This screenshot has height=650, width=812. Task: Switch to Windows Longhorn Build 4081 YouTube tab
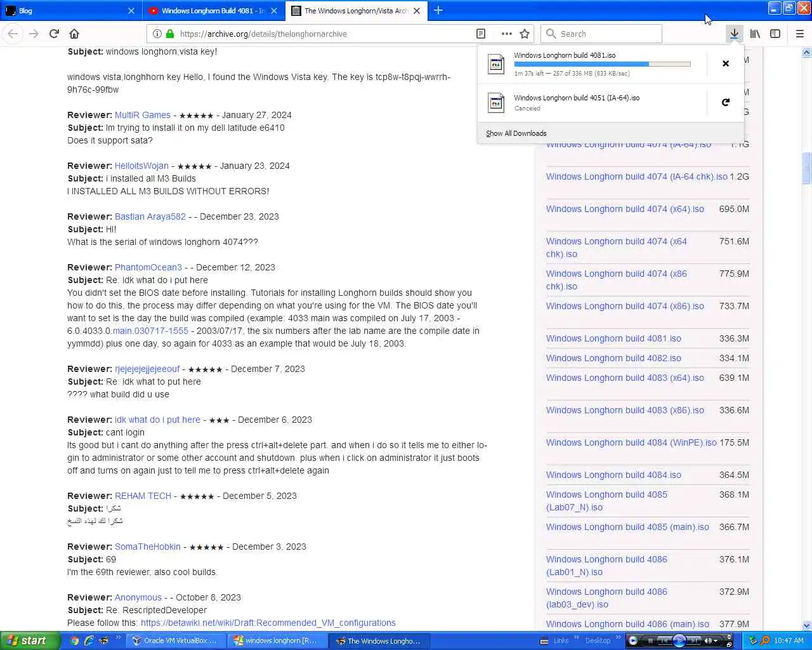pyautogui.click(x=214, y=11)
